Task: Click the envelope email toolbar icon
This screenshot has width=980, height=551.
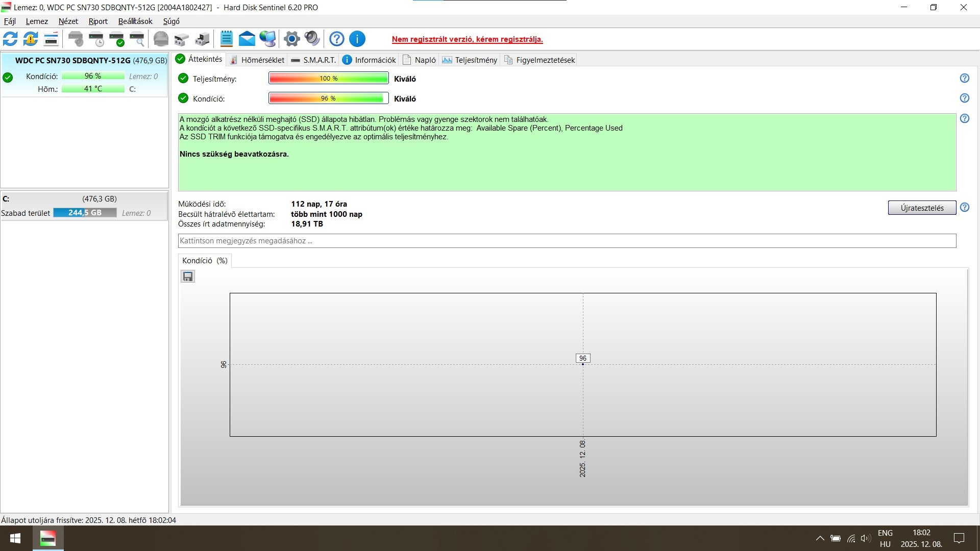Action: 247,39
